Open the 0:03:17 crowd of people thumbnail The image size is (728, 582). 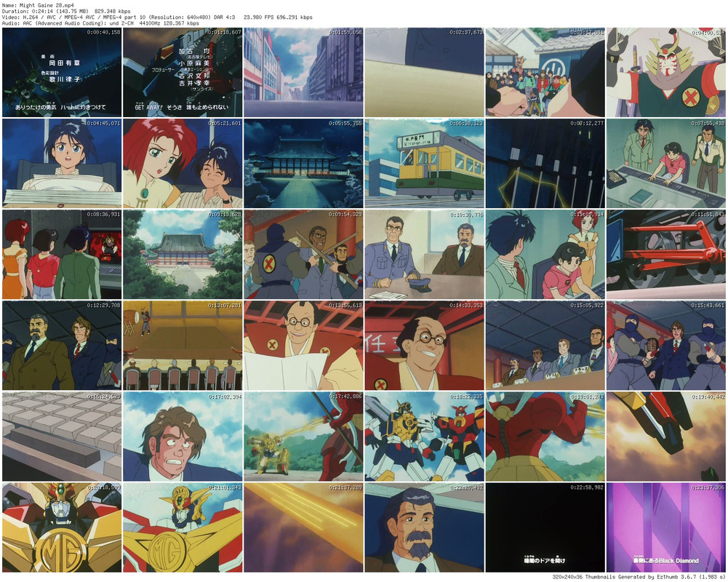(545, 73)
